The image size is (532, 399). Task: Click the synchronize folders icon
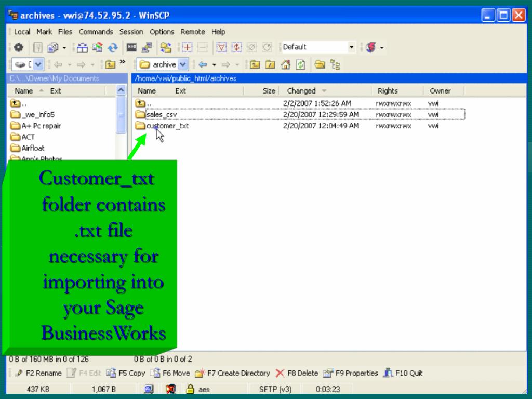click(x=97, y=47)
